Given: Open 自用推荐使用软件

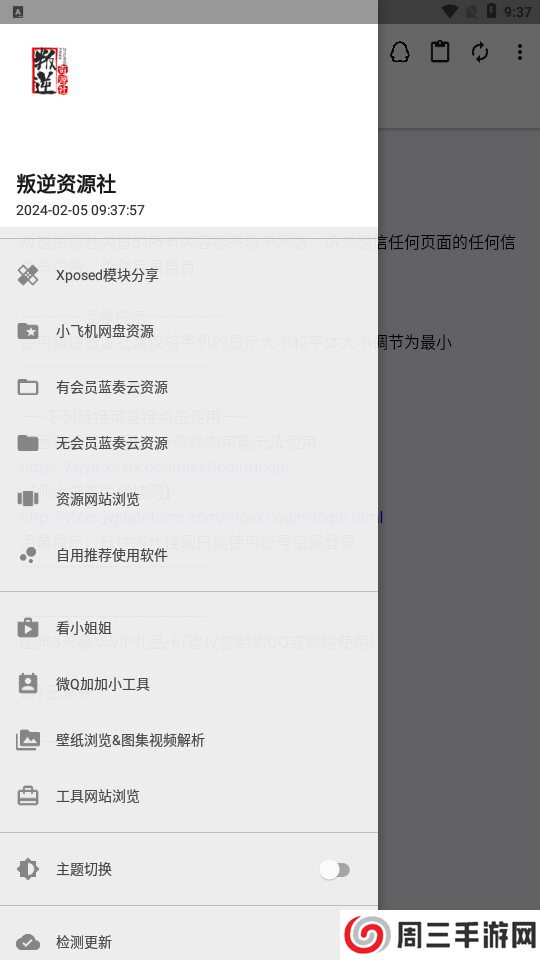Looking at the screenshot, I should click(x=189, y=555).
